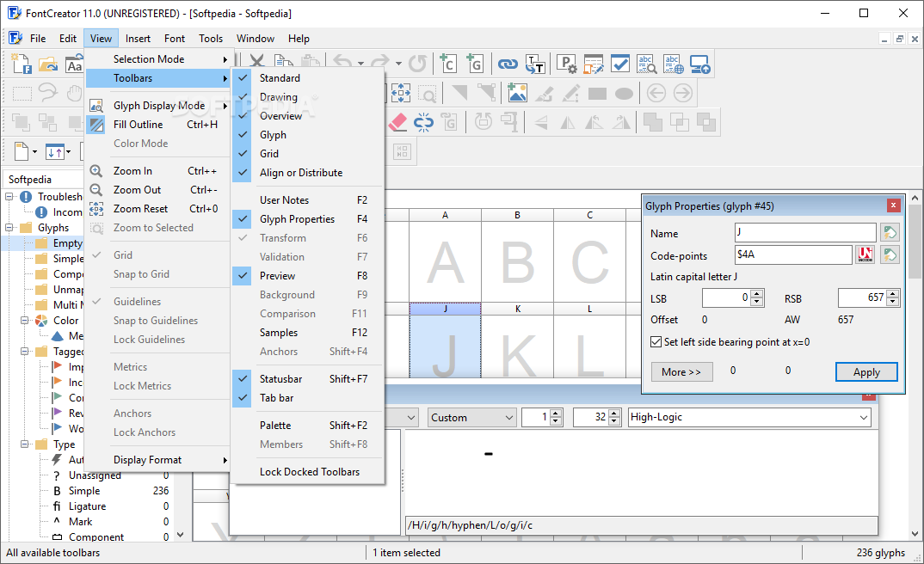The height and width of the screenshot is (564, 924).
Task: Click the tag icon next to Name field
Action: click(x=890, y=232)
